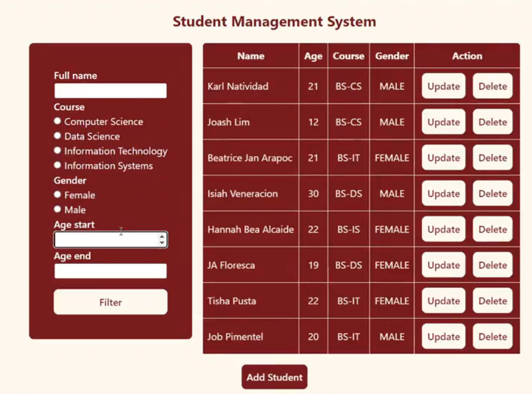This screenshot has height=394, width=532.
Task: Choose Data Science as the course
Action: tap(57, 136)
